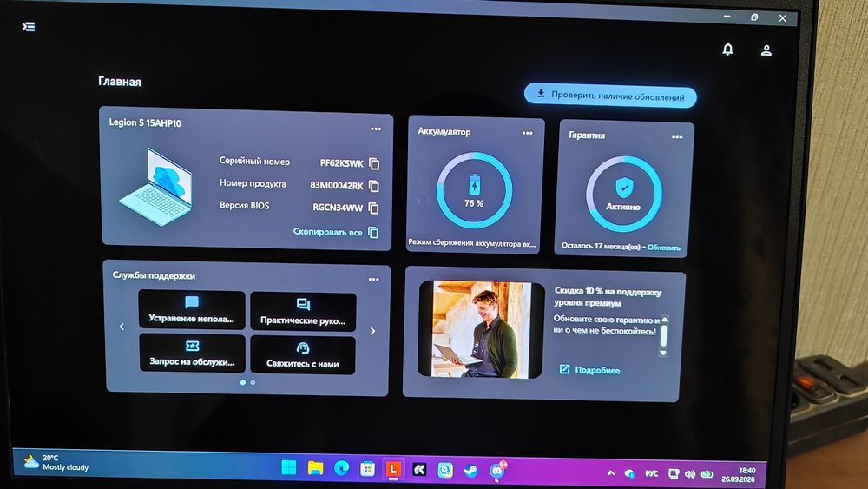
Task: Open Устранение непола... support tile
Action: pos(192,310)
